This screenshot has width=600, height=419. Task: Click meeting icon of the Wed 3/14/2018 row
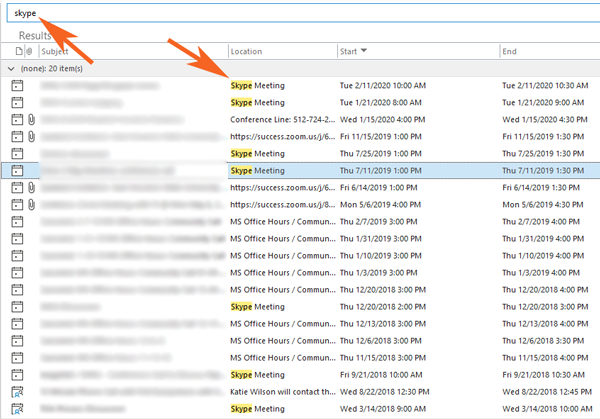click(17, 409)
